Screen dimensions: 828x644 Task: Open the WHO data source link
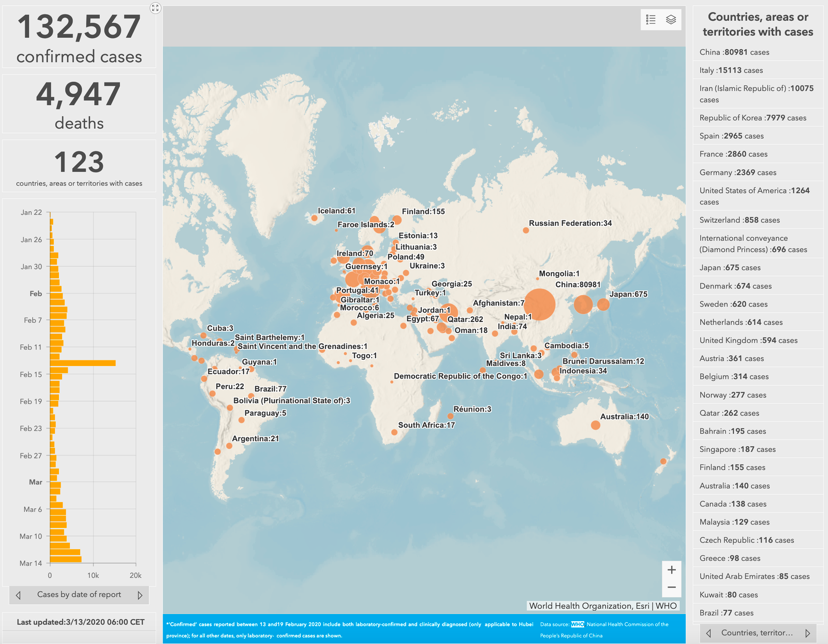click(x=577, y=624)
